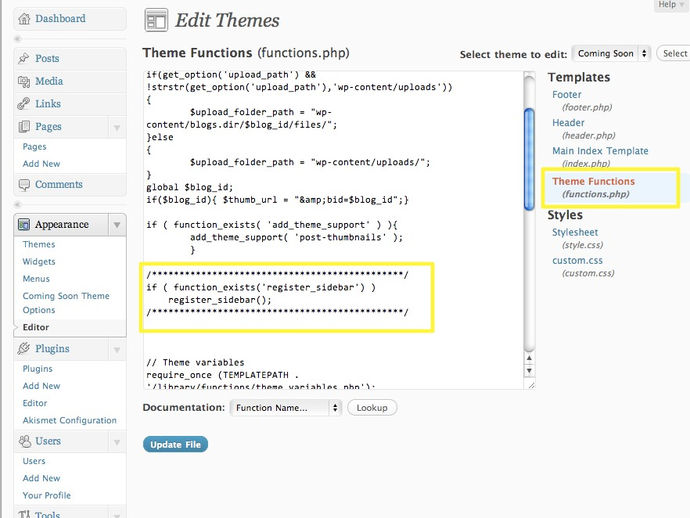Screen dimensions: 690x518
Task: Click the Edit Themes header icon
Action: pyautogui.click(x=156, y=20)
